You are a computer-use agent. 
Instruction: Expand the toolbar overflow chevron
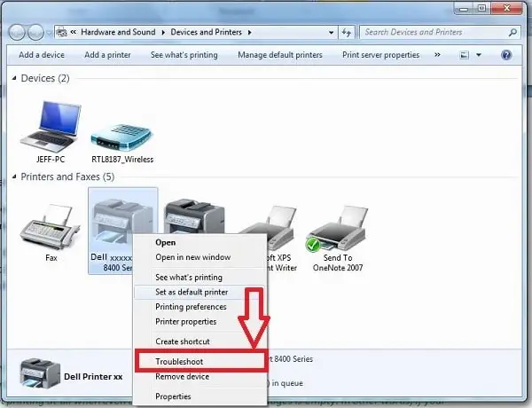(x=437, y=55)
